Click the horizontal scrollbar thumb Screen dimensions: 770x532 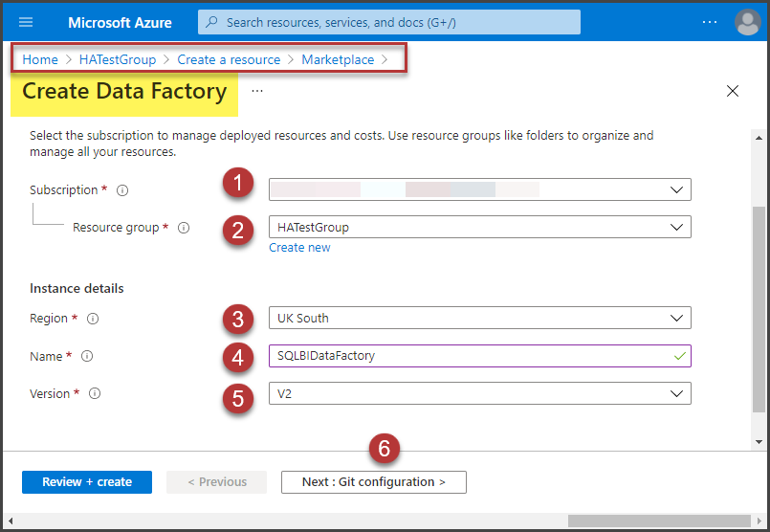(659, 521)
